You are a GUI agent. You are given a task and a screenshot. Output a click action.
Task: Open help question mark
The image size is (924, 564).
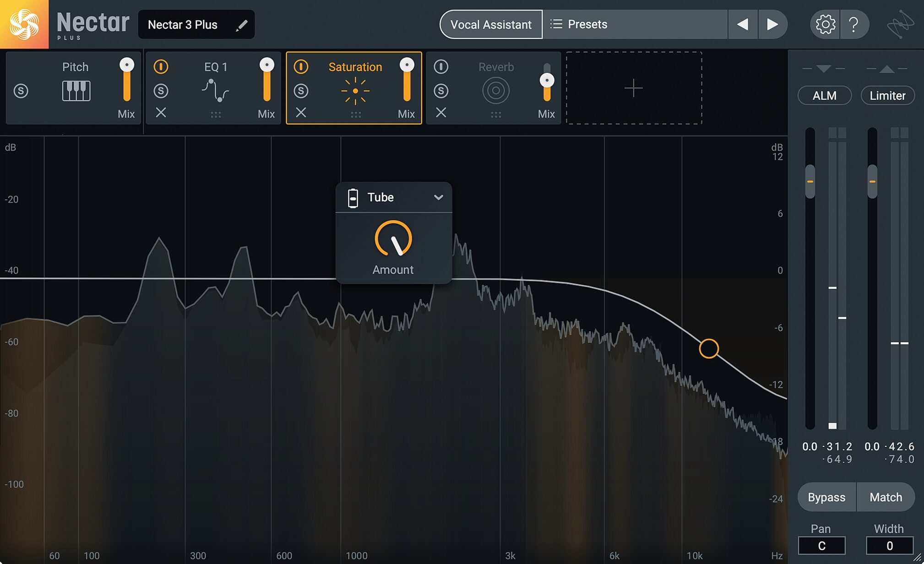853,24
